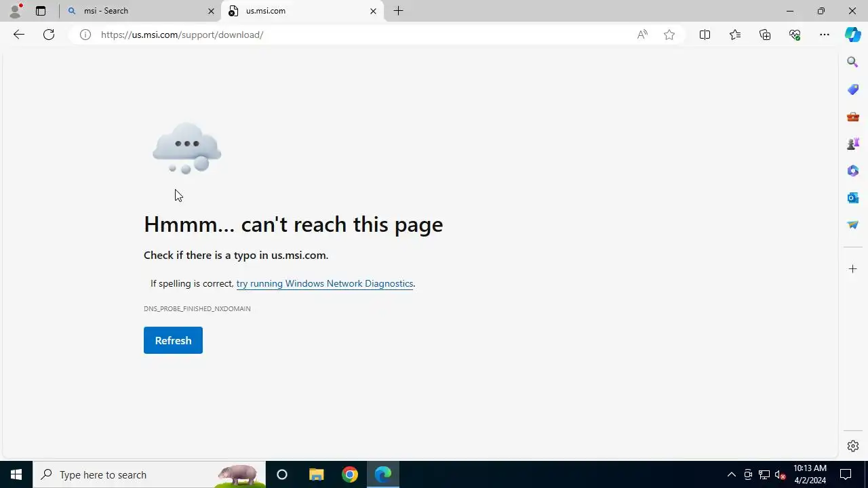The height and width of the screenshot is (488, 868).
Task: Click the browser Back arrow
Action: tap(19, 35)
